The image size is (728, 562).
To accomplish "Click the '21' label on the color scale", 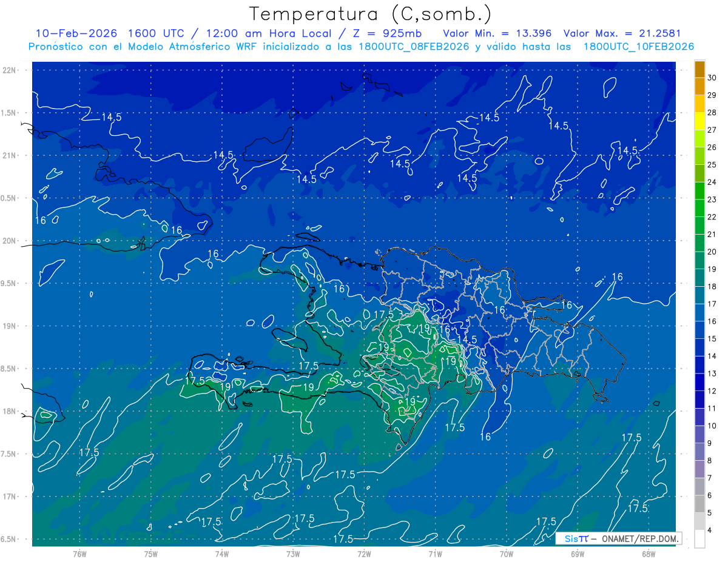I will [712, 234].
